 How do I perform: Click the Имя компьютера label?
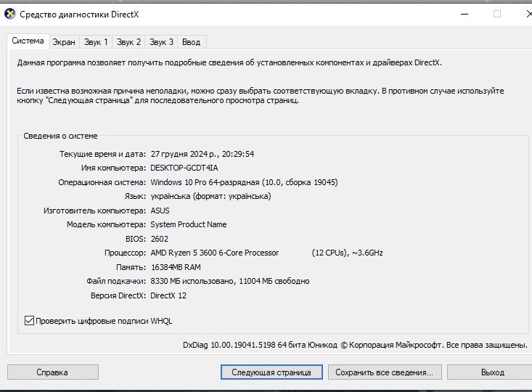click(114, 168)
